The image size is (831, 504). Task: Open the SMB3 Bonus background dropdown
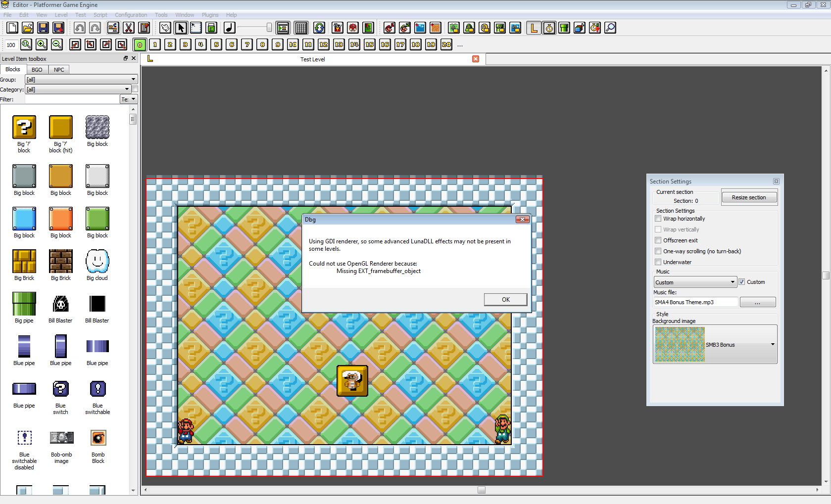tap(715, 344)
